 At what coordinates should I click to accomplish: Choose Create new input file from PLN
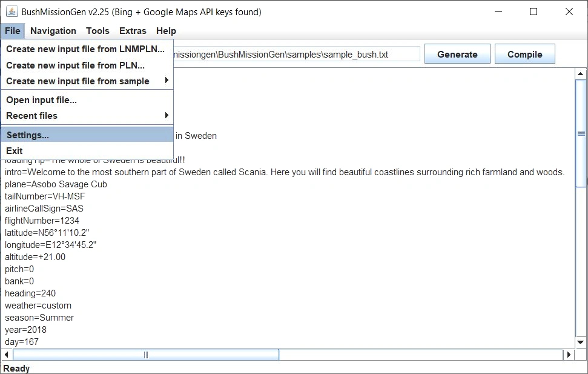coord(76,65)
